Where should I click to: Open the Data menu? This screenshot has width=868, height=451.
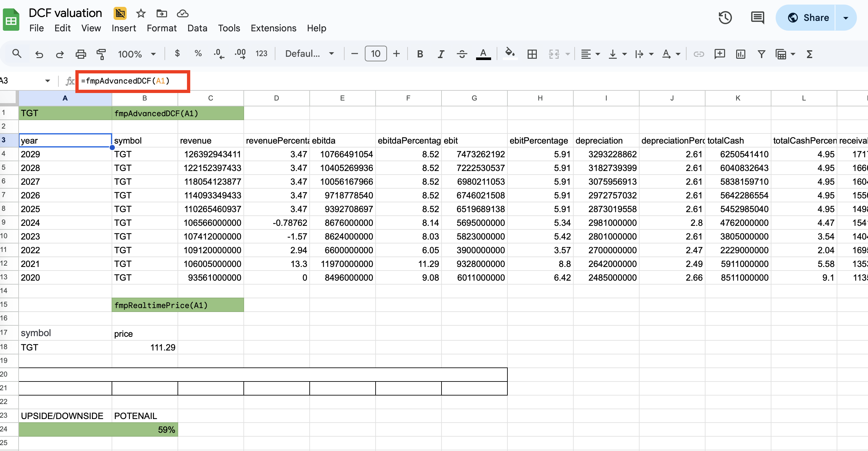(x=197, y=28)
